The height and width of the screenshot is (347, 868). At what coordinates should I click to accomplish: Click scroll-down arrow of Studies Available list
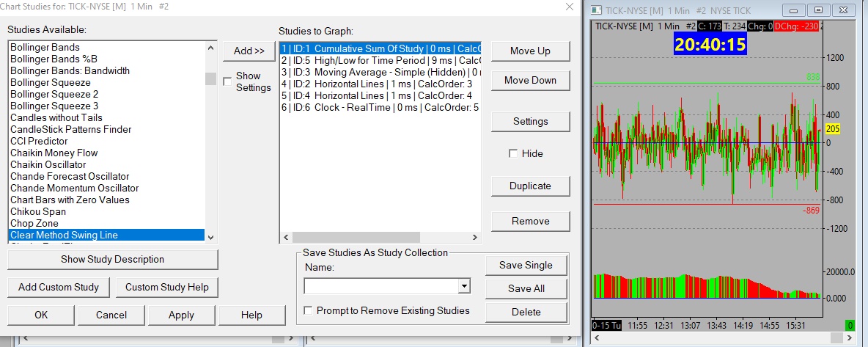pyautogui.click(x=210, y=237)
